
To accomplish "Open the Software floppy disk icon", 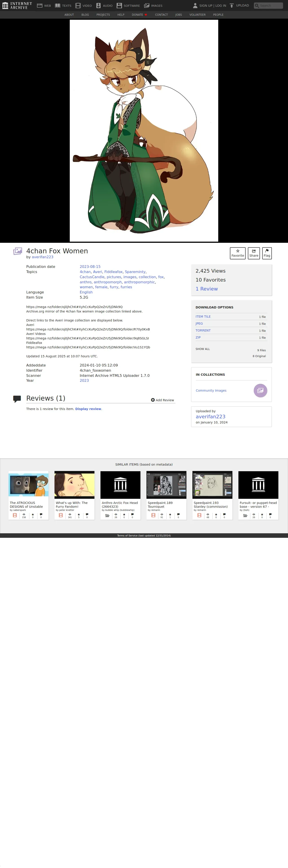I will 119,6.
